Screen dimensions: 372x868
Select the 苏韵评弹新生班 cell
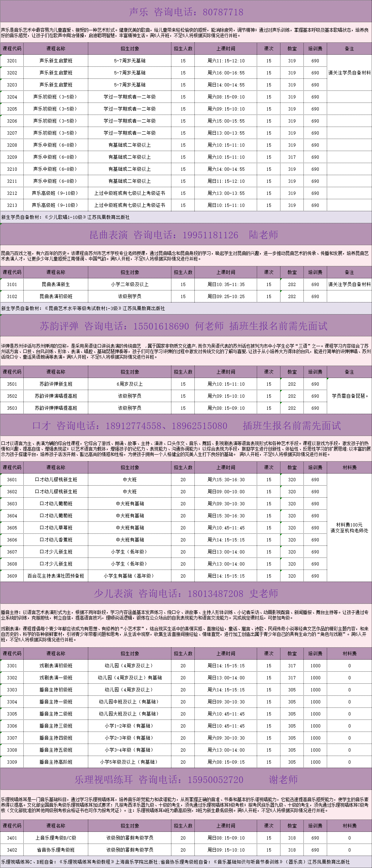pos(56,384)
